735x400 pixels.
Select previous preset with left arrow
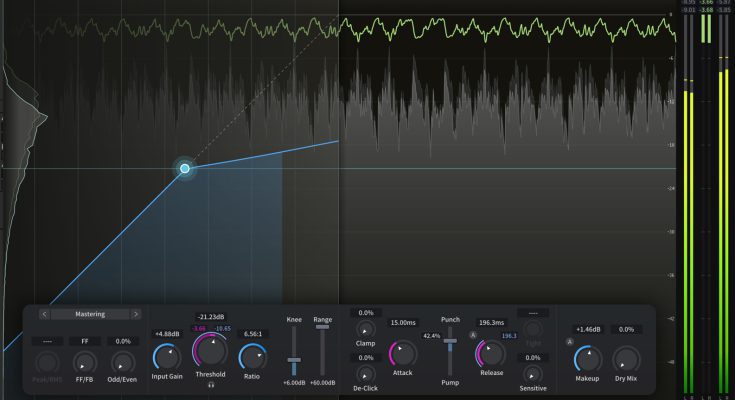44,314
